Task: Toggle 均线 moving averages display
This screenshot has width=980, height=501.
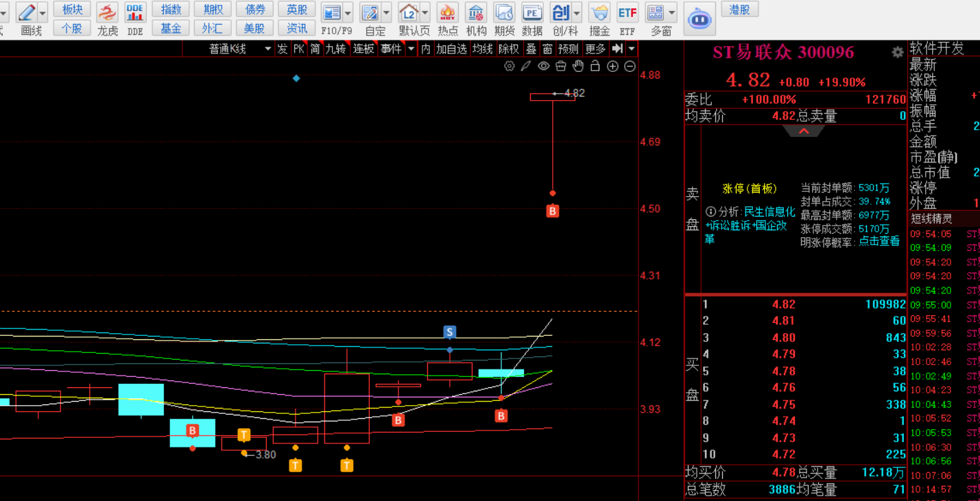Action: pos(483,49)
